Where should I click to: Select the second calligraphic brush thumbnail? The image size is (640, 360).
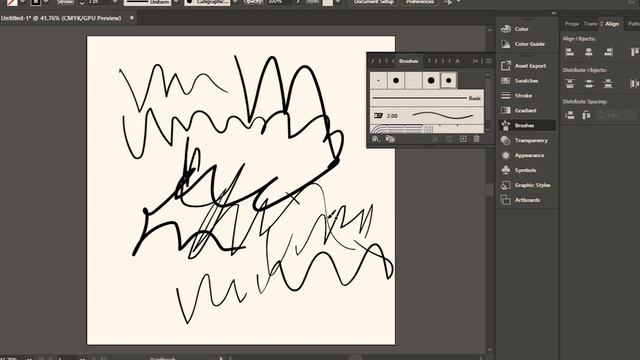pos(396,80)
